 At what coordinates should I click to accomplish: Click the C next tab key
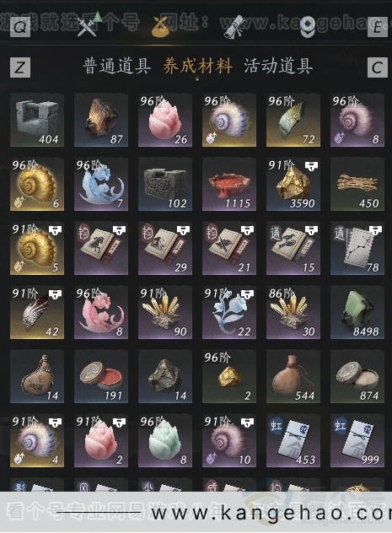(x=378, y=67)
